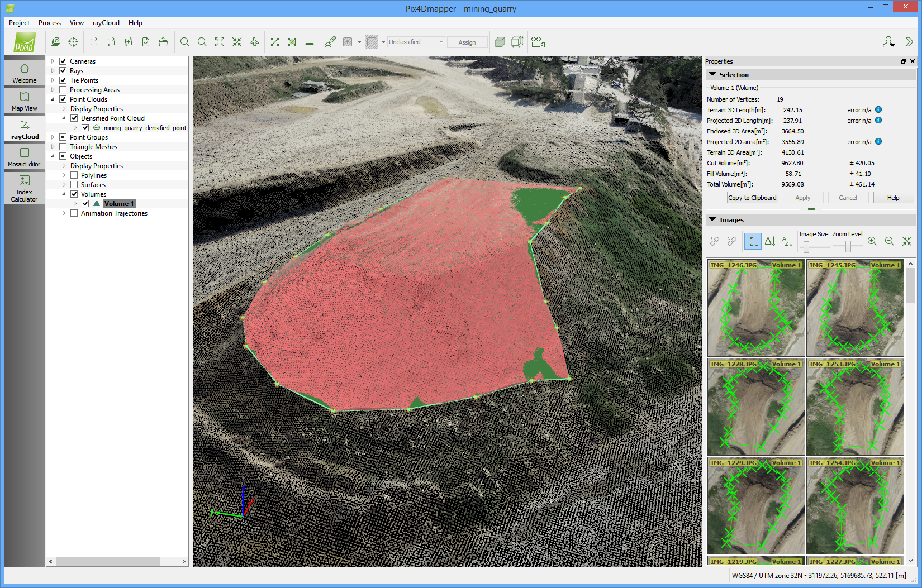Image resolution: width=922 pixels, height=588 pixels.
Task: Enable the Animation Trajectories checkbox
Action: (x=74, y=213)
